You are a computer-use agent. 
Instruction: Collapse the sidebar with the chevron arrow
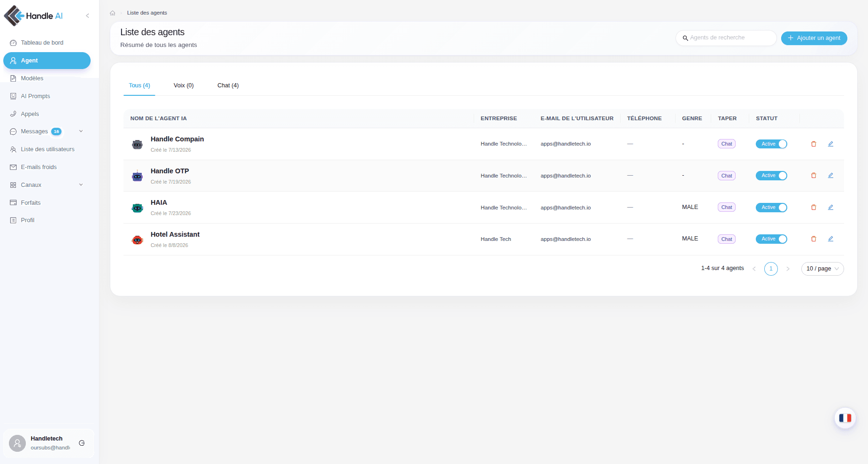tap(87, 15)
